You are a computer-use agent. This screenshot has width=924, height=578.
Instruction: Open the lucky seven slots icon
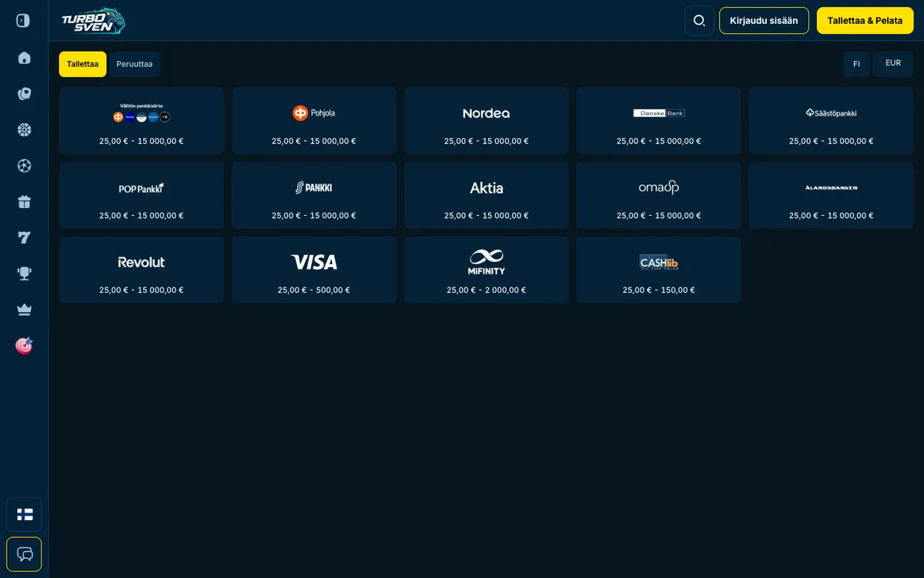pyautogui.click(x=24, y=237)
